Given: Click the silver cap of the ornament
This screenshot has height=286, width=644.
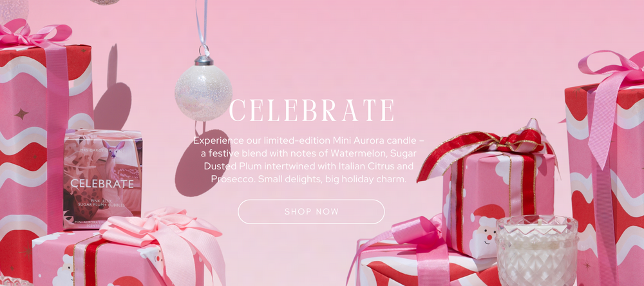Looking at the screenshot, I should click(x=204, y=61).
